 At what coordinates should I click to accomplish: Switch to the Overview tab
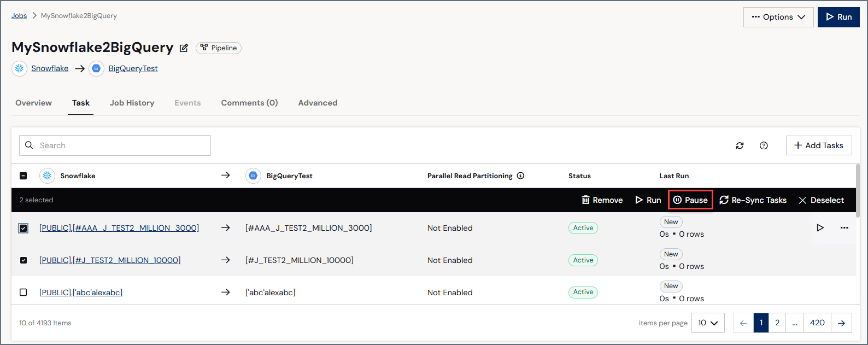[x=33, y=103]
